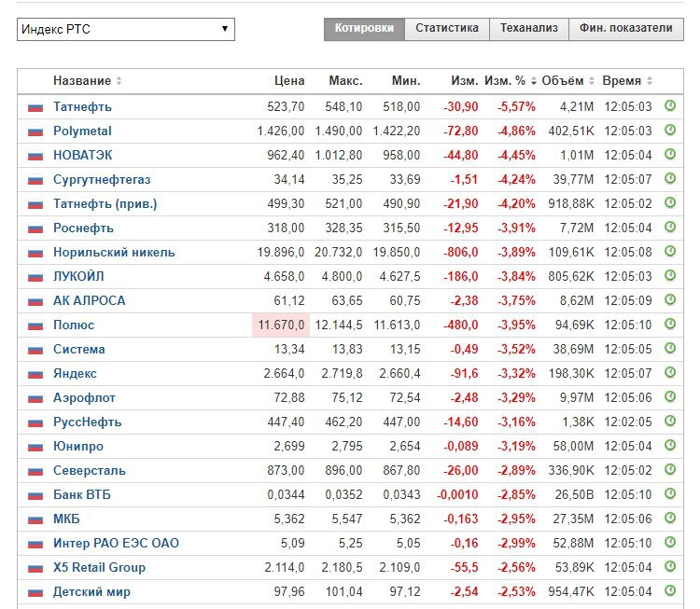Click the clock icon in ЛУКОЙЛ row

click(670, 275)
